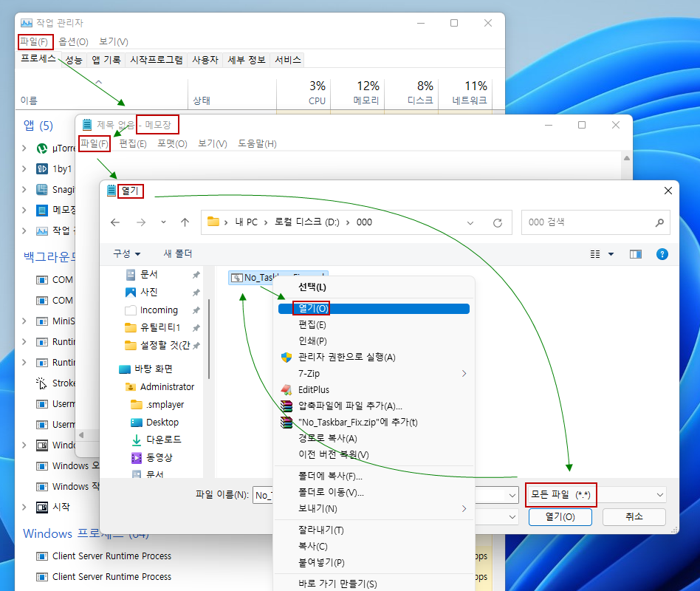Switch to App history tab
Viewport: 700px width, 591px height.
coord(106,60)
